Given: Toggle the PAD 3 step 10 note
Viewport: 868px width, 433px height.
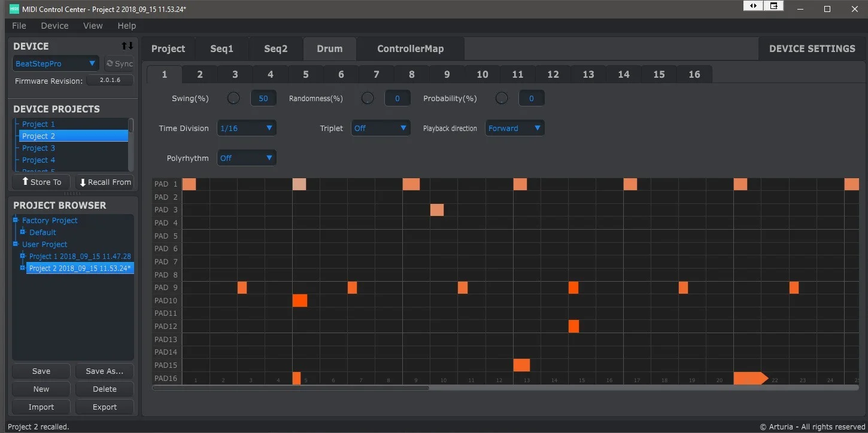Looking at the screenshot, I should point(437,210).
